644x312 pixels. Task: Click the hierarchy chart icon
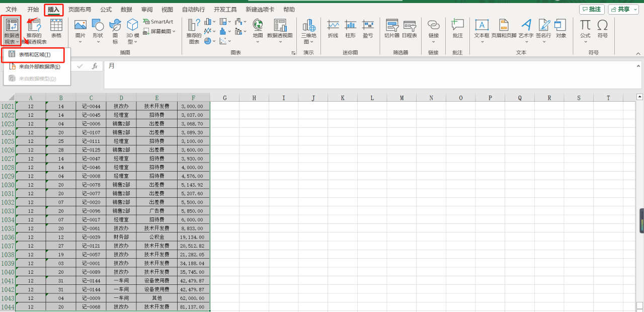click(x=223, y=22)
